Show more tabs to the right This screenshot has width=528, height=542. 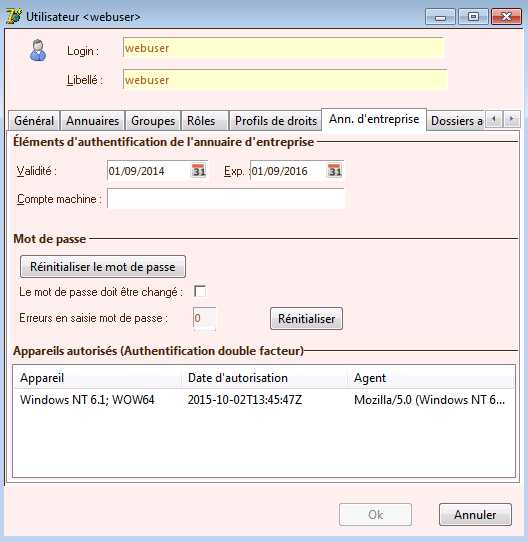pyautogui.click(x=511, y=119)
